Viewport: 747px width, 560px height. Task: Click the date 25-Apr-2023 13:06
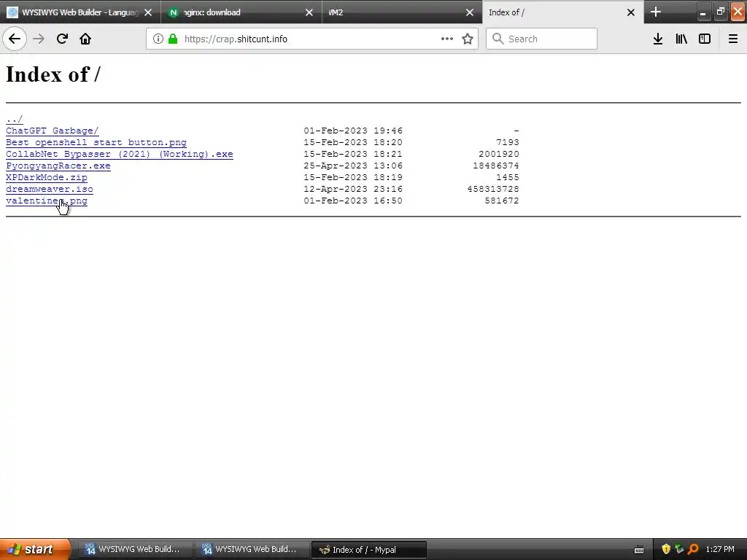[353, 166]
